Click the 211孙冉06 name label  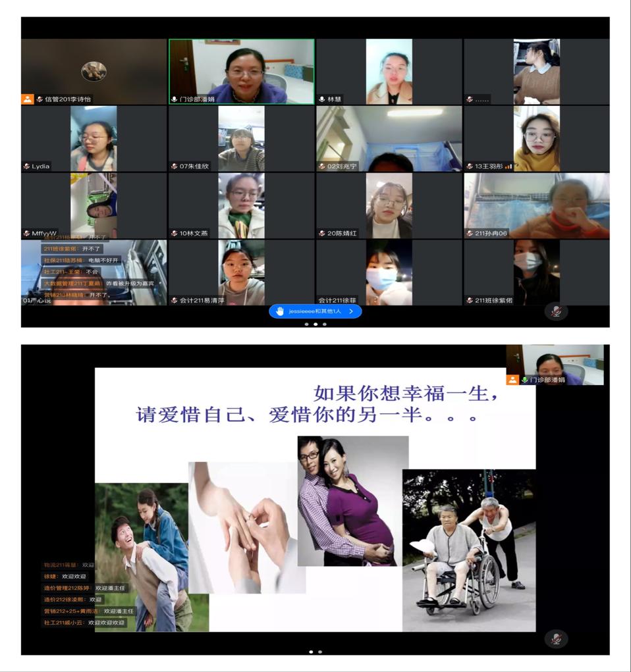coord(491,233)
